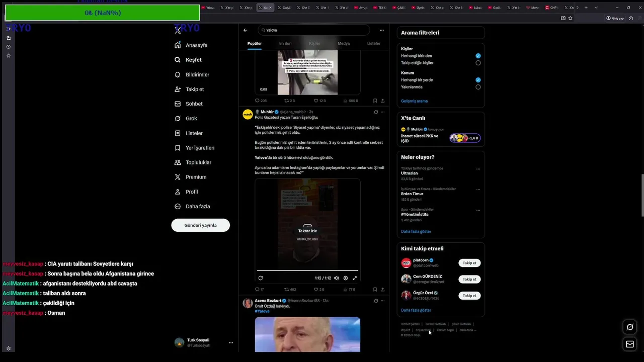Viewport: 644px width, 362px height.
Task: Open Keşfet explore page
Action: tap(188, 60)
